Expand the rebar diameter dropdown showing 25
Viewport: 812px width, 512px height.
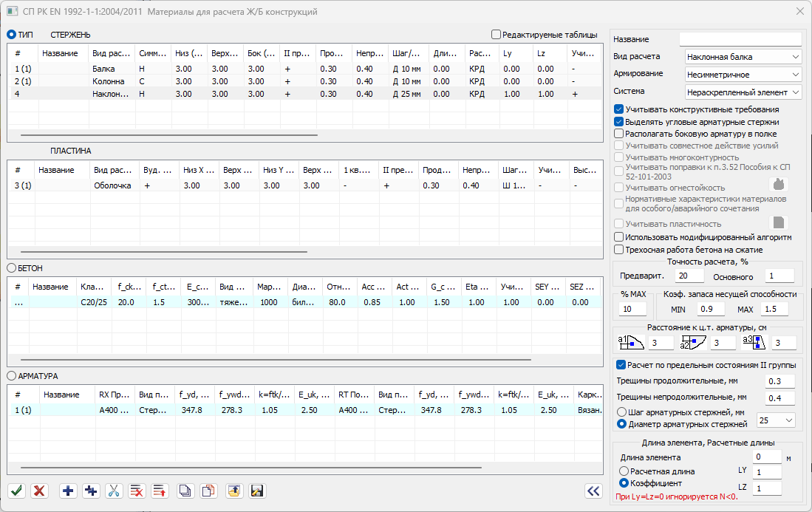[x=776, y=420]
